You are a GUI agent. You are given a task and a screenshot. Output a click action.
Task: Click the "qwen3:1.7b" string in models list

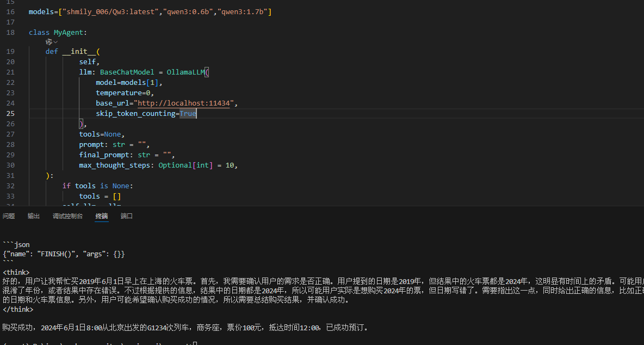244,11
